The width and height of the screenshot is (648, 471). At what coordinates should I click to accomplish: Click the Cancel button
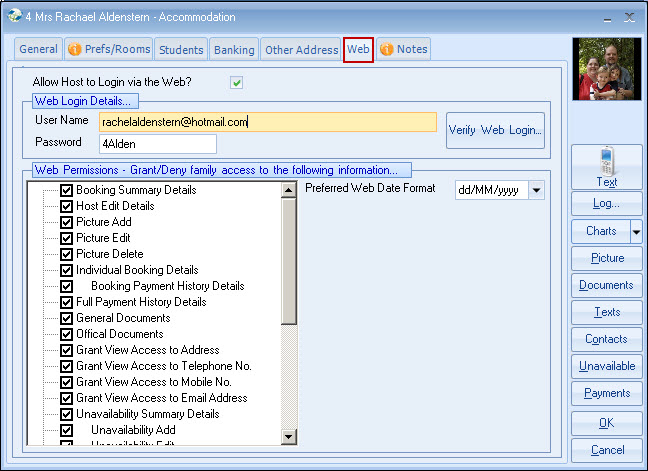(607, 450)
